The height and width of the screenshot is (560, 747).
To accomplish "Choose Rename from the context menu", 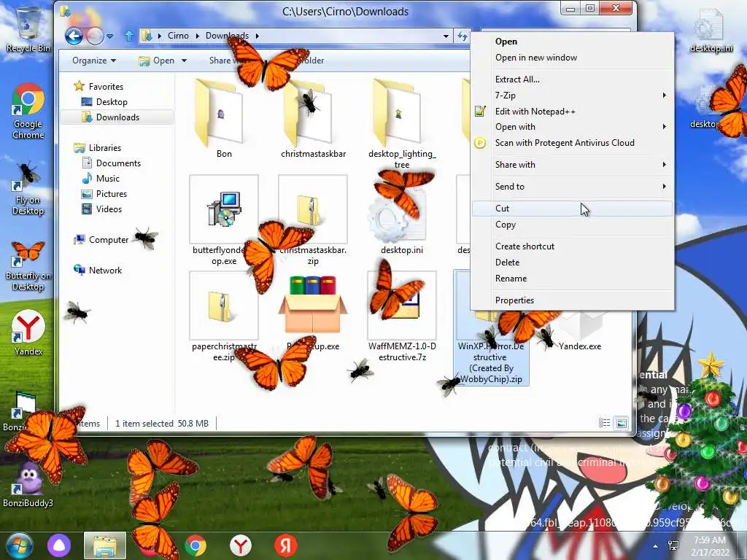I will click(x=573, y=279).
